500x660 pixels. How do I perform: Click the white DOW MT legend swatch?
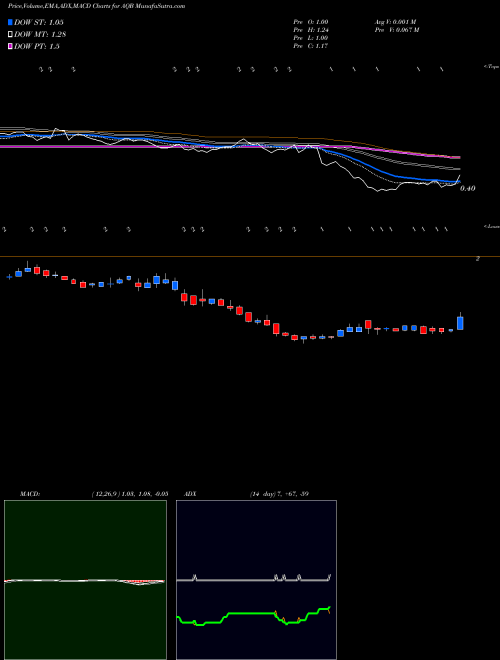tap(10, 35)
